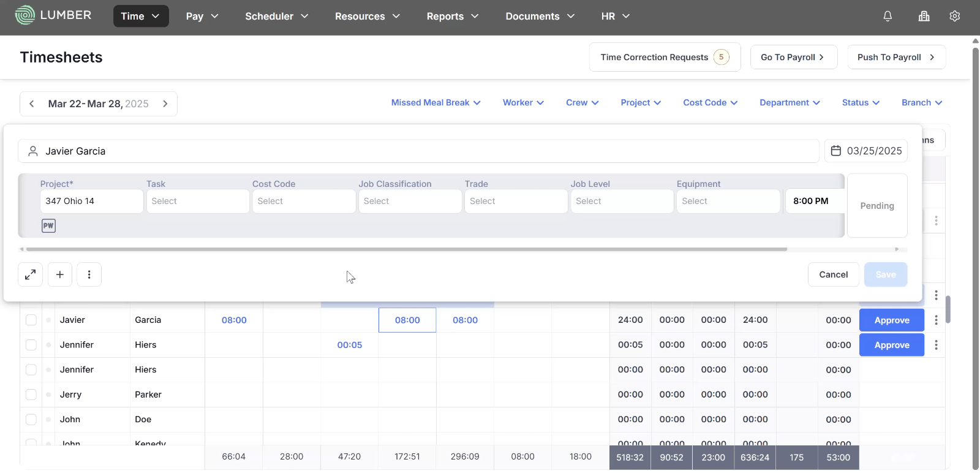Screen dimensions: 980x473
Task: Open the Pay menu
Action: (202, 16)
